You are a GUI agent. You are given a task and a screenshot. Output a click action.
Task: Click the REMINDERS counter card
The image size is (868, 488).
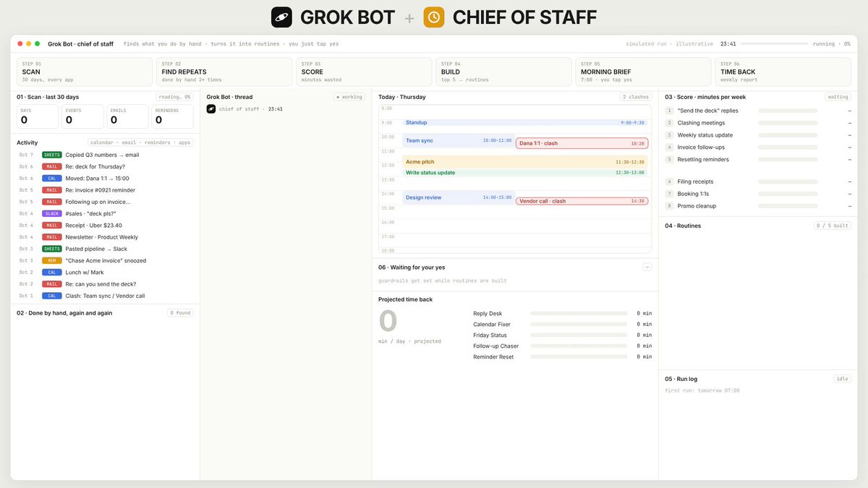[x=172, y=116]
